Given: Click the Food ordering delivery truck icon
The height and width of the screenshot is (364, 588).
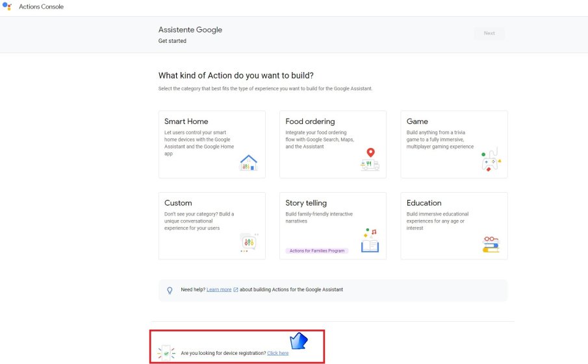Looking at the screenshot, I should pyautogui.click(x=370, y=159).
